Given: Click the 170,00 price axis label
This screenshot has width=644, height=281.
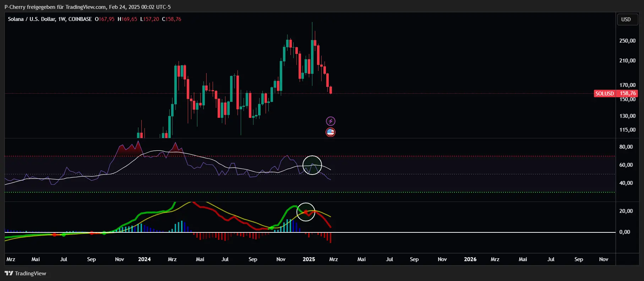Looking at the screenshot, I should pyautogui.click(x=627, y=85).
